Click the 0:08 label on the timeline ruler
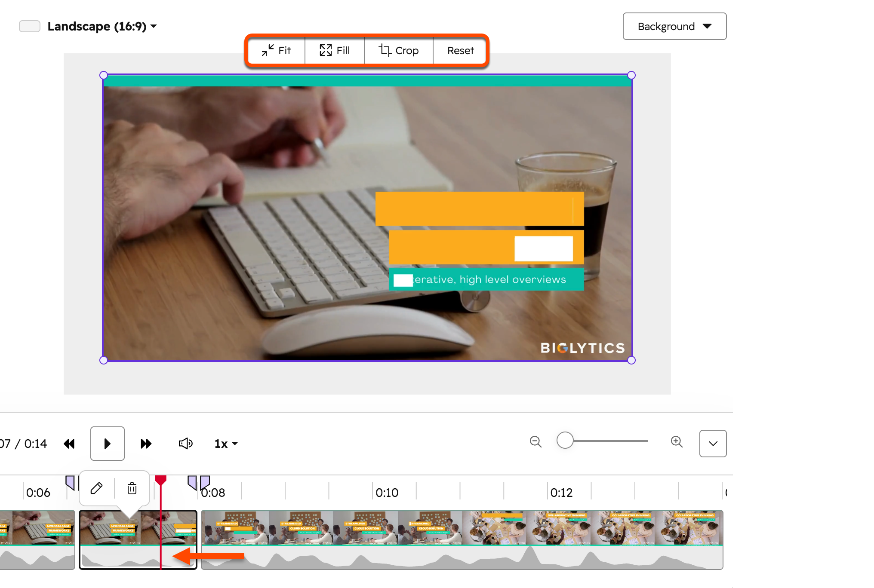Viewport: 874px width, 588px height. 213,493
